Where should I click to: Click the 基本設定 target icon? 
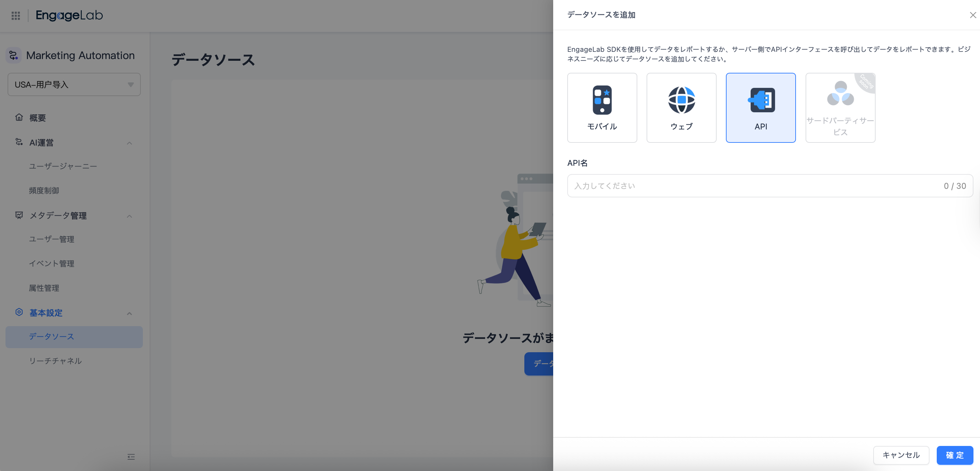[19, 312]
